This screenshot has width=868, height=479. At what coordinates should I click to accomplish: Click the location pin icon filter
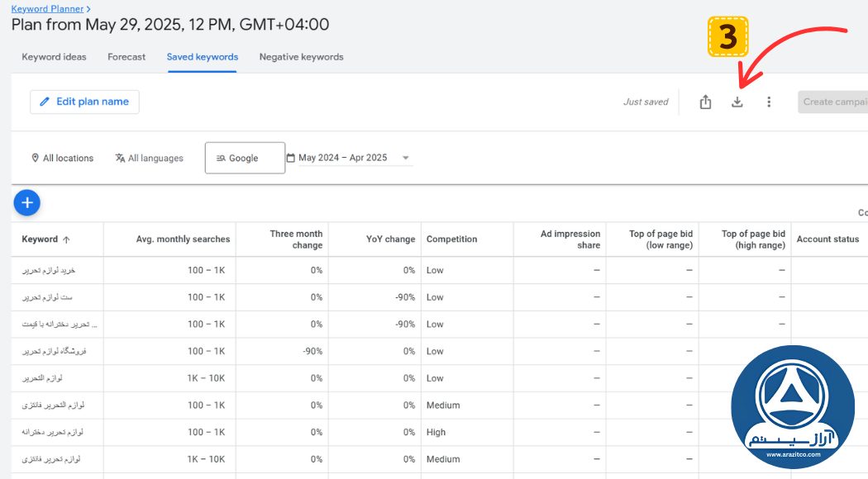(36, 158)
